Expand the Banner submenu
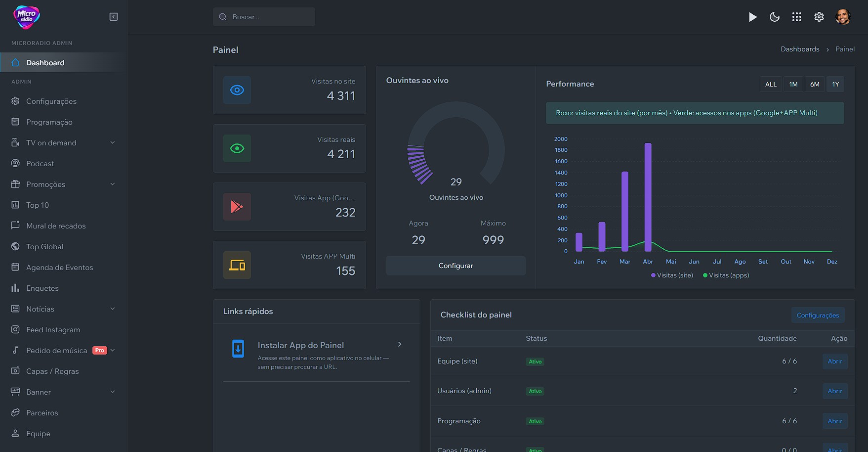Screen dimensions: 868x452 (113, 392)
